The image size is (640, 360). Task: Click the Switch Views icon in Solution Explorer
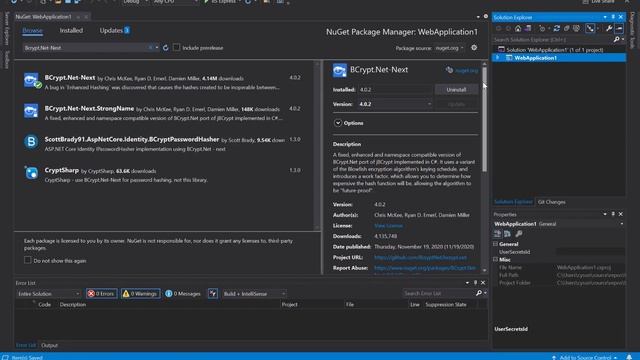[x=528, y=28]
